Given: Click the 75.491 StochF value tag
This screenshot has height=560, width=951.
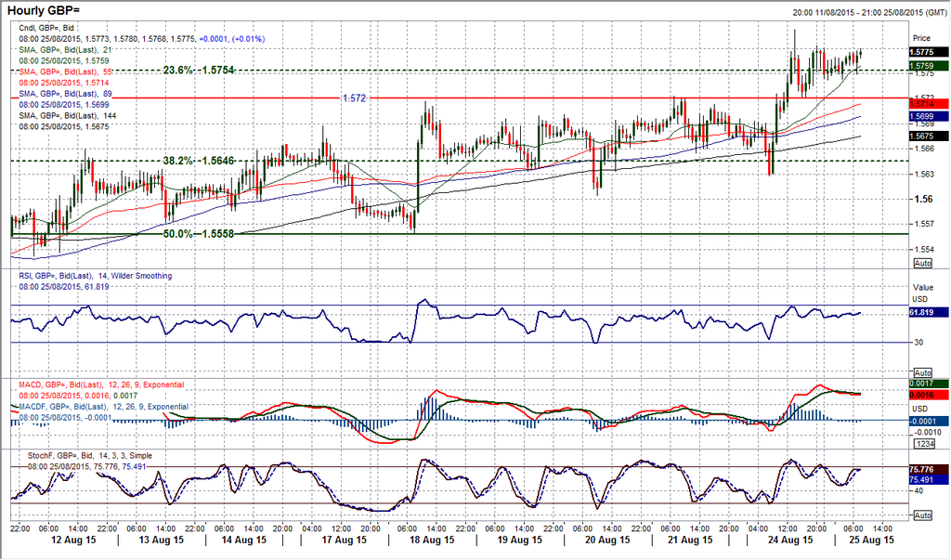Looking at the screenshot, I should click(x=929, y=479).
